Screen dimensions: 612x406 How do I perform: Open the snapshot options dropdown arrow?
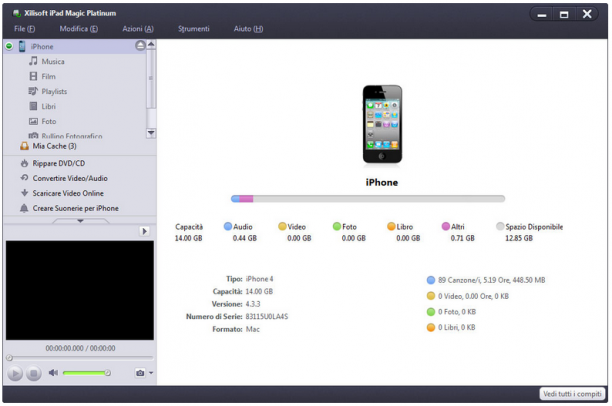151,373
